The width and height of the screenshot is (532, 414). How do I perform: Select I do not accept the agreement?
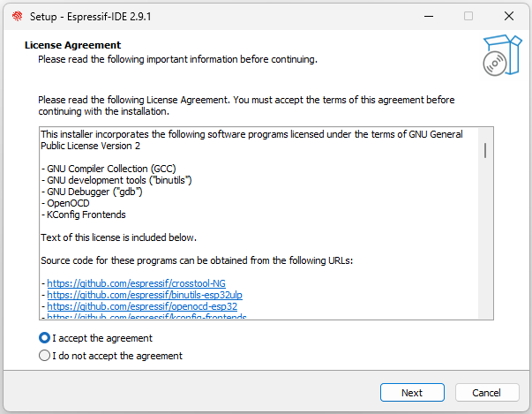(x=44, y=356)
